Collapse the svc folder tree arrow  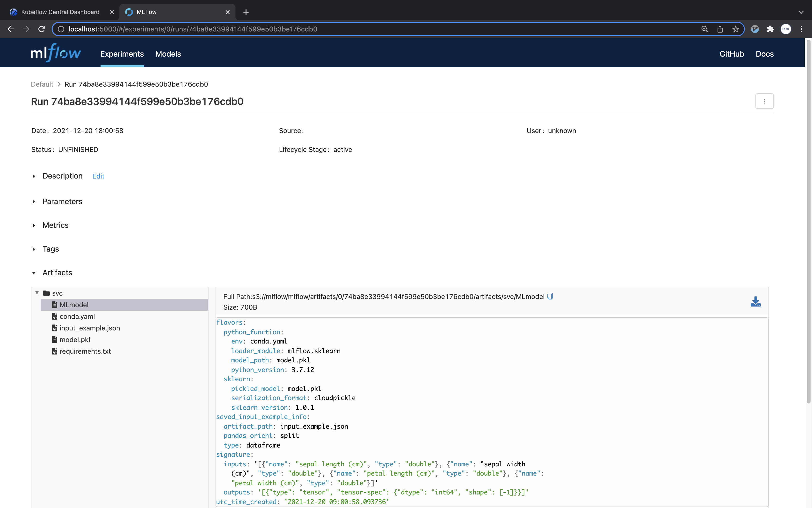(x=37, y=293)
